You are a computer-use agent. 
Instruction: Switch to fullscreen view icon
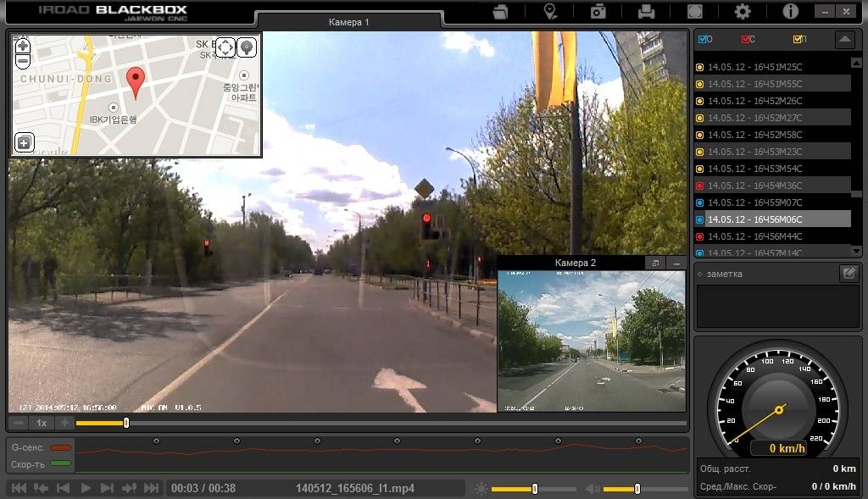click(695, 12)
